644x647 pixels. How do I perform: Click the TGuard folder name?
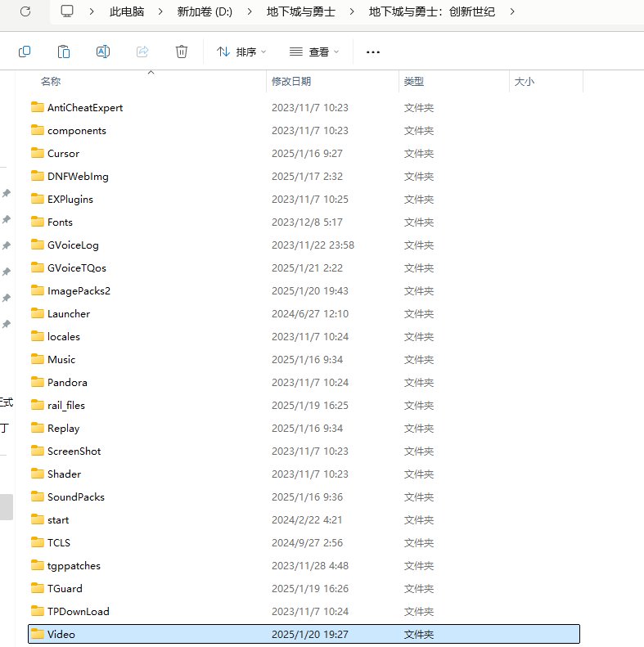65,588
